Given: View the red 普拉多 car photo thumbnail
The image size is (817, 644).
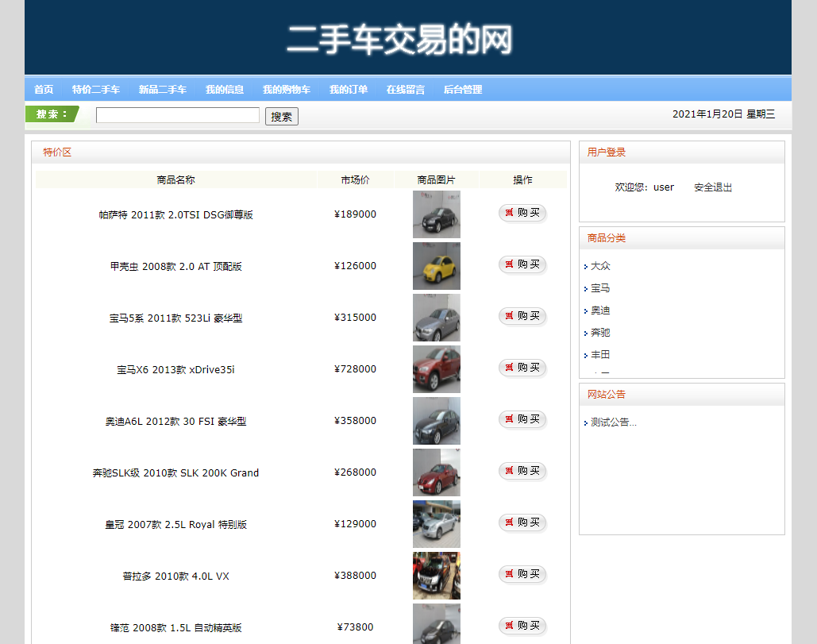Looking at the screenshot, I should pos(436,575).
